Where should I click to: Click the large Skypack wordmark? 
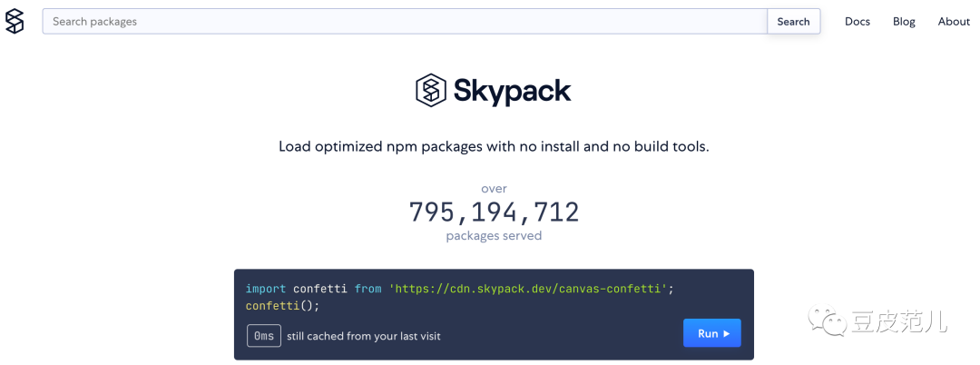coord(513,91)
